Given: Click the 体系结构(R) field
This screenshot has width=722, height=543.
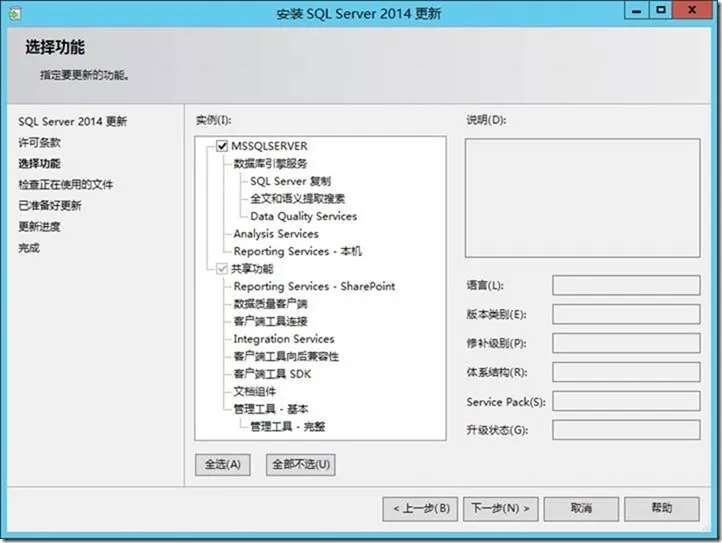Looking at the screenshot, I should click(626, 372).
